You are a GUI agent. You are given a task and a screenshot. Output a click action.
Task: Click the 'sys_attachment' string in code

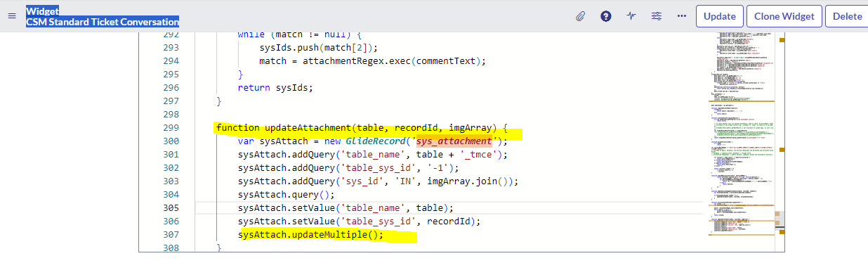coord(455,141)
